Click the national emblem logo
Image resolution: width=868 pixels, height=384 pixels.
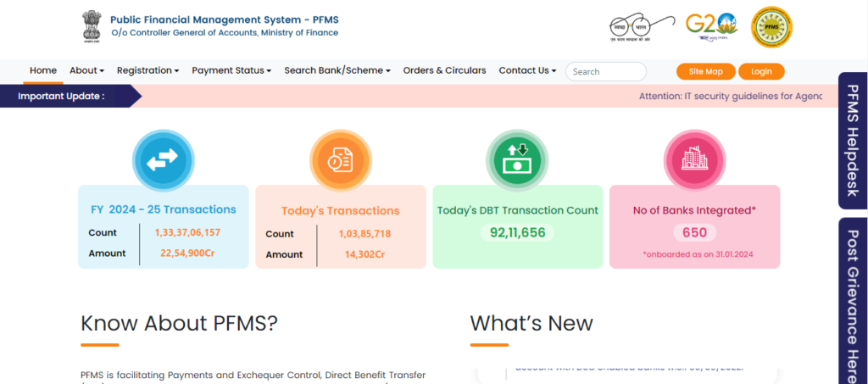[x=92, y=26]
